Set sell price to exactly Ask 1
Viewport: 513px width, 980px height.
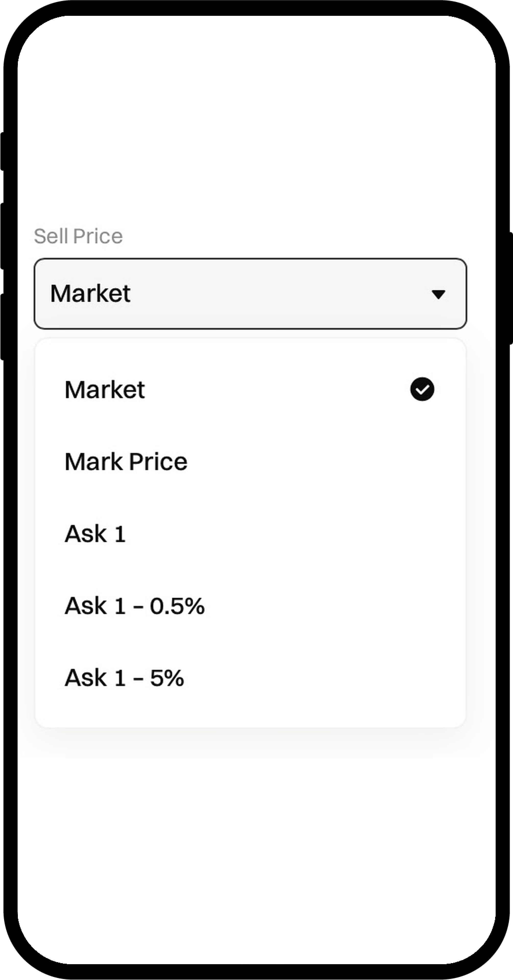click(95, 533)
